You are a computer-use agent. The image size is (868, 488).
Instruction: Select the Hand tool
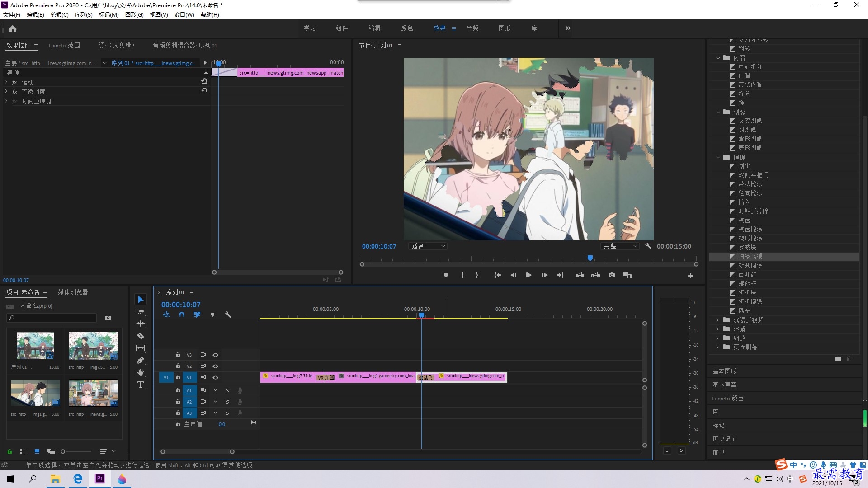[141, 372]
